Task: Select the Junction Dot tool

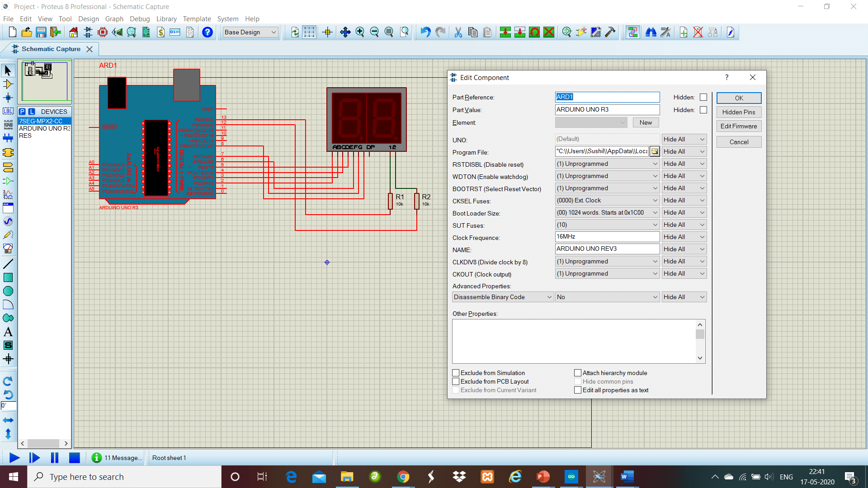Action: (8, 98)
